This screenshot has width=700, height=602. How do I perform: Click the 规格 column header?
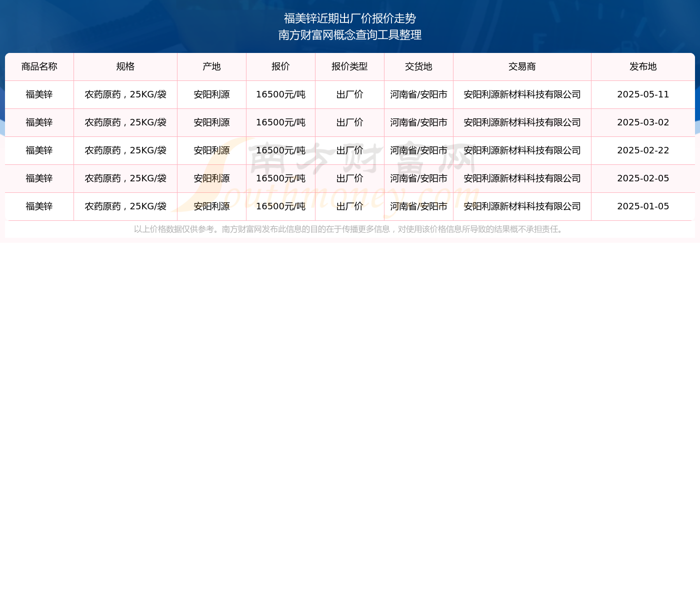[125, 67]
